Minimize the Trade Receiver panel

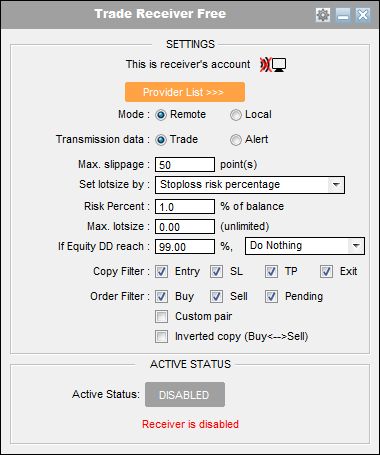343,15
